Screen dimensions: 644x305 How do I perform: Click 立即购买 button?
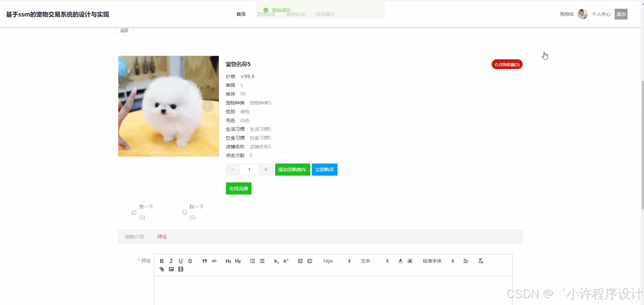[x=324, y=169]
